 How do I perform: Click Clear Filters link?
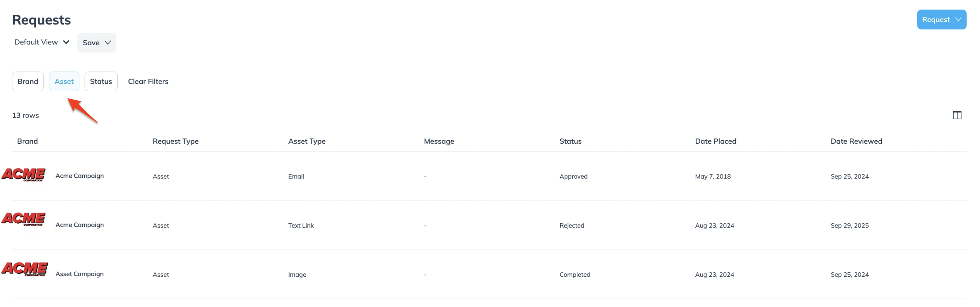pyautogui.click(x=148, y=81)
